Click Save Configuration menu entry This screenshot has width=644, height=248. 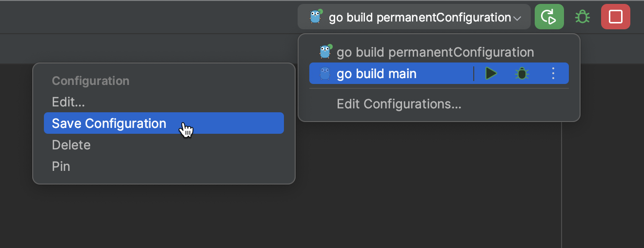click(x=109, y=124)
